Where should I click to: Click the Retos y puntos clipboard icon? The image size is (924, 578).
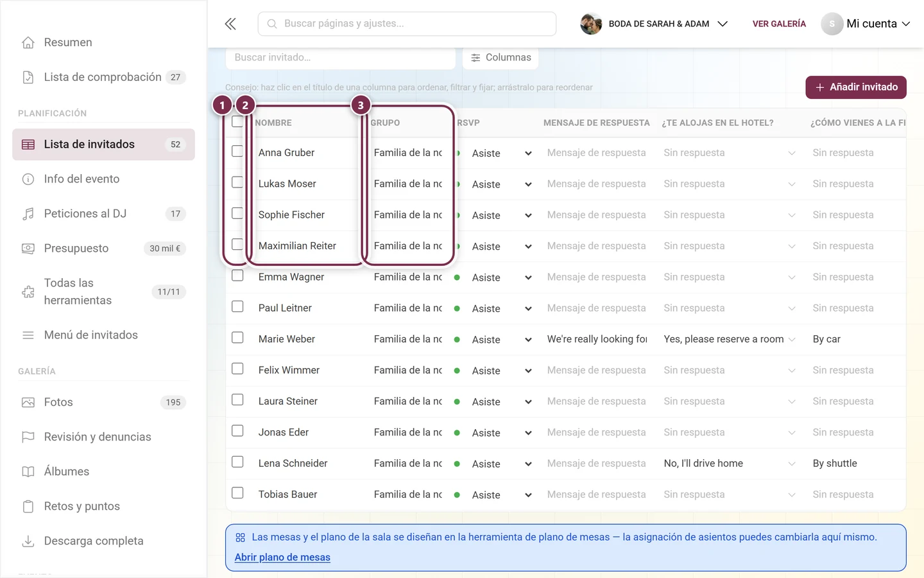pyautogui.click(x=28, y=507)
